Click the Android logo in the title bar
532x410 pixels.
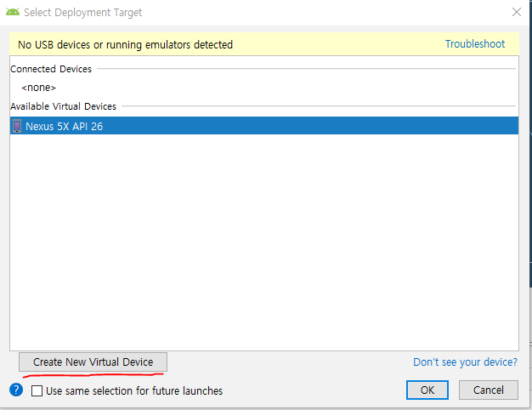13,12
